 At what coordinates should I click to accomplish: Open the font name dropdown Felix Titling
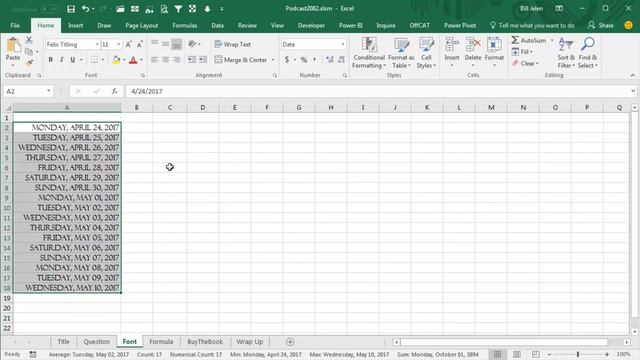[97, 44]
